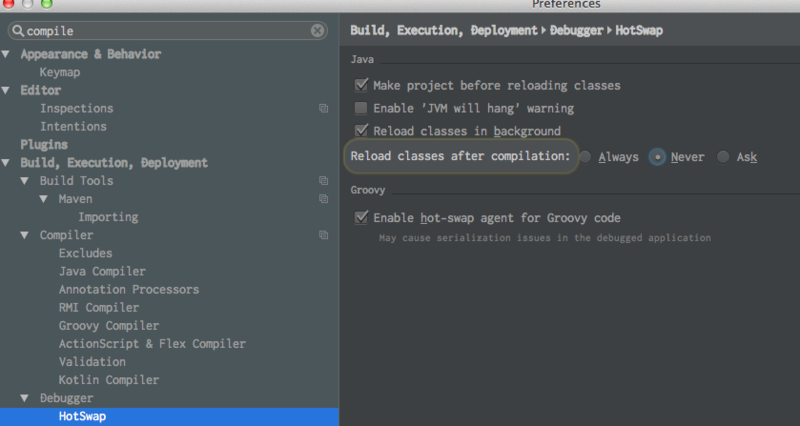
Task: Select the Never radio button
Action: (657, 157)
